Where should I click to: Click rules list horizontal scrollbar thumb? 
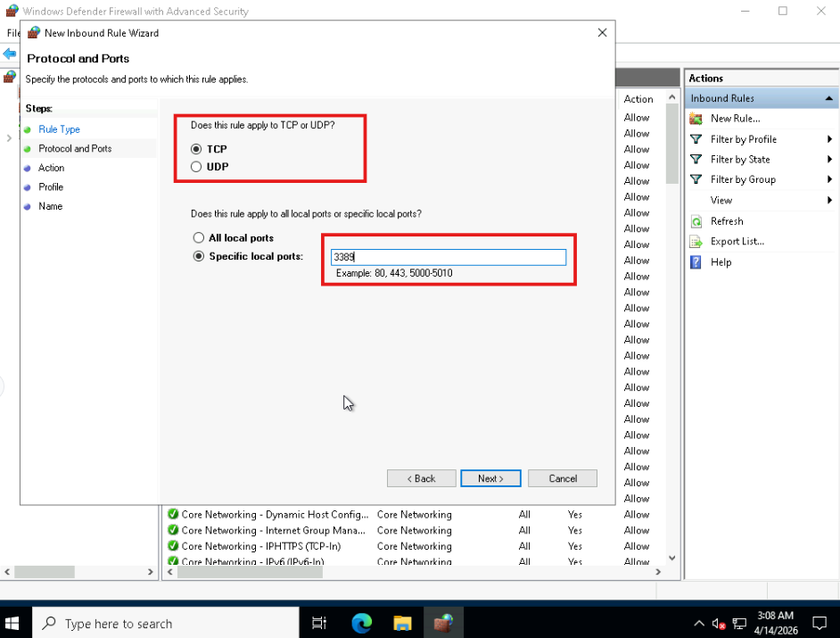point(251,572)
